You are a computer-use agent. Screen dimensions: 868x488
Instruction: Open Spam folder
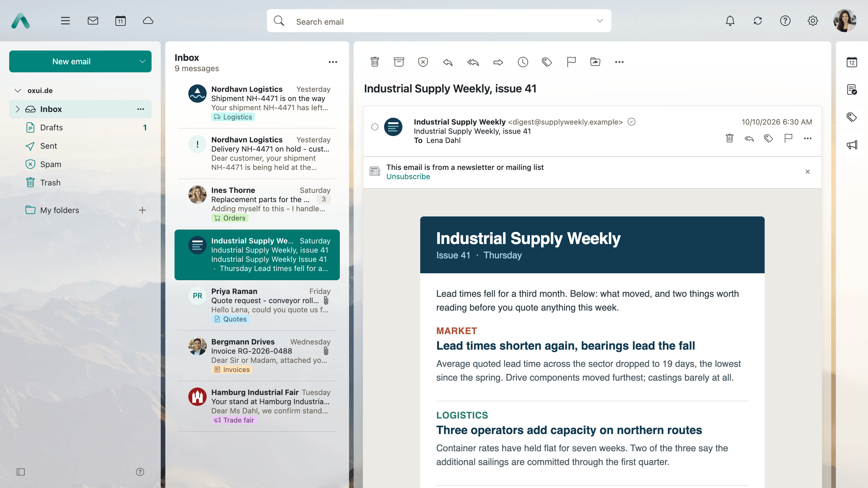pos(80,164)
